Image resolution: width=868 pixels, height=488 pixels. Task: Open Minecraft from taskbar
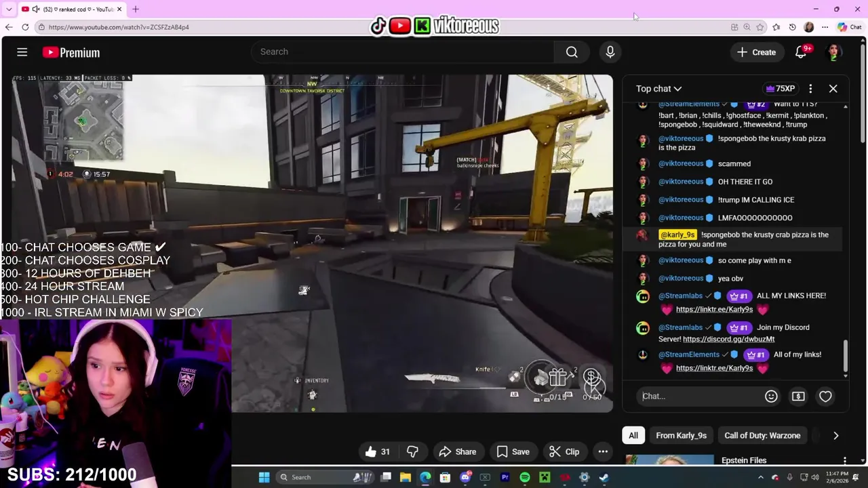[545, 477]
